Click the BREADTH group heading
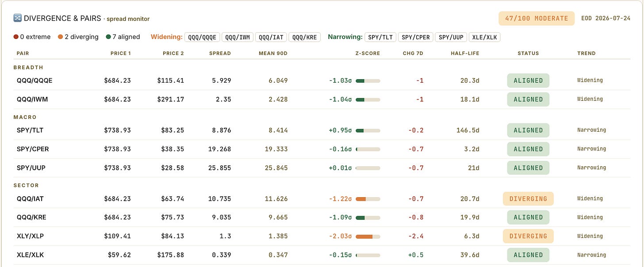 tap(28, 68)
